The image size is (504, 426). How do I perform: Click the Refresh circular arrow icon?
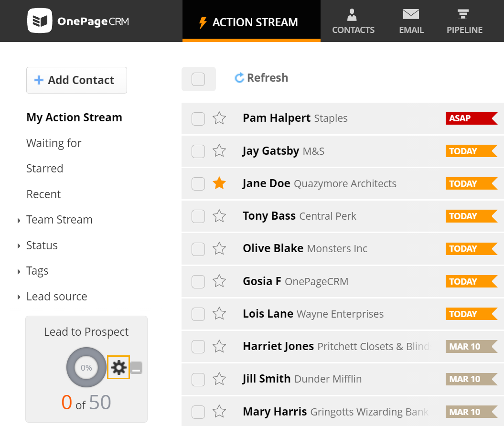click(x=239, y=77)
